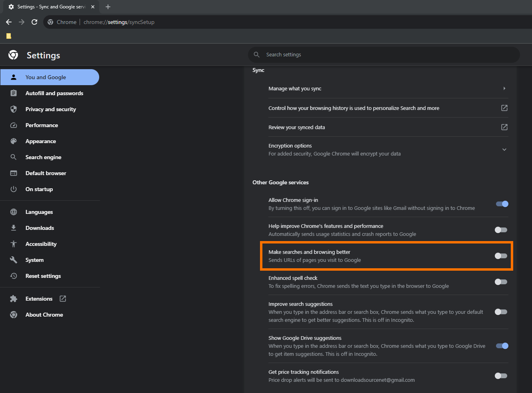Open About Chrome page

click(x=50, y=315)
